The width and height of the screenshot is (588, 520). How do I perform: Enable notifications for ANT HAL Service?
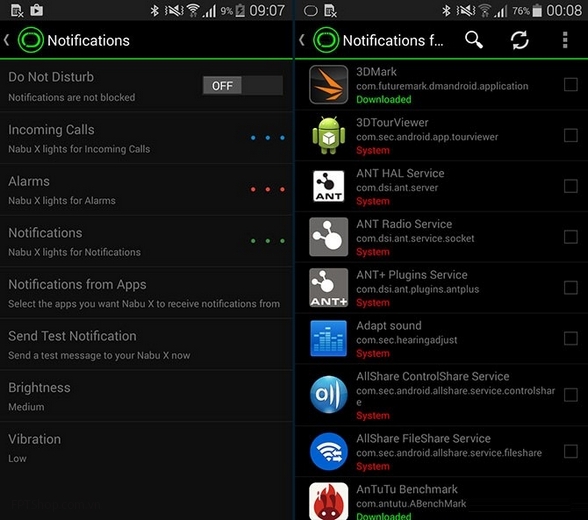coord(570,186)
